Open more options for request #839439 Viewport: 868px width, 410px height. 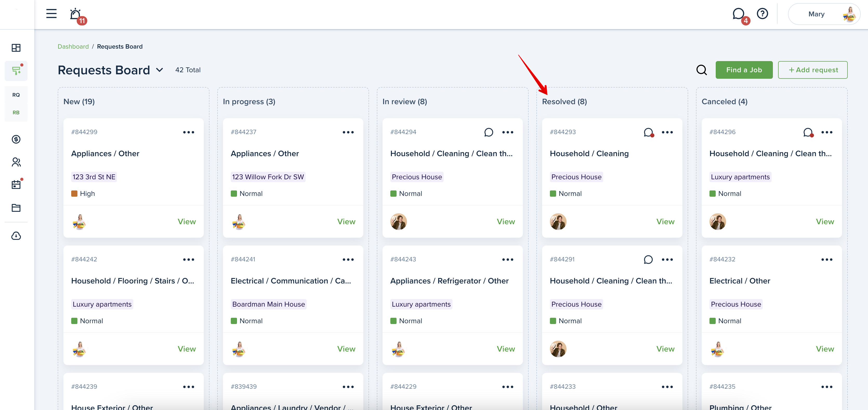tap(348, 387)
